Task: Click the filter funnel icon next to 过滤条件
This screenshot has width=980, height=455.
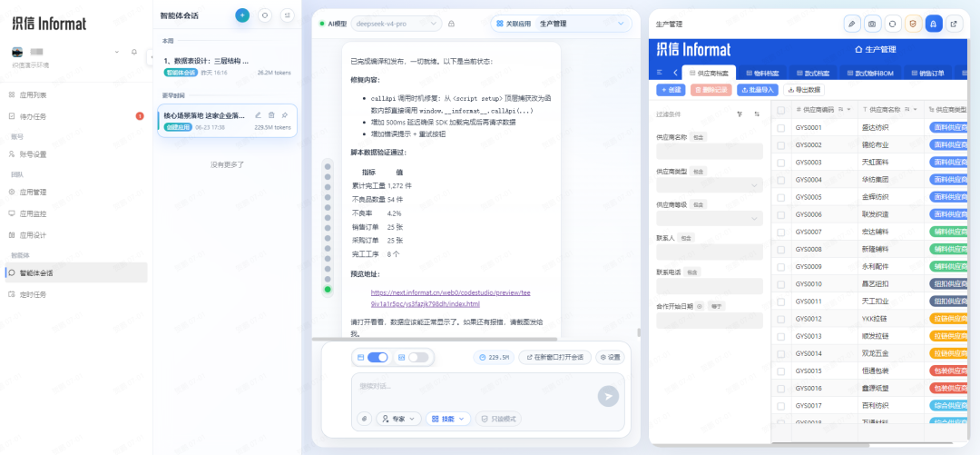Action: (x=740, y=114)
